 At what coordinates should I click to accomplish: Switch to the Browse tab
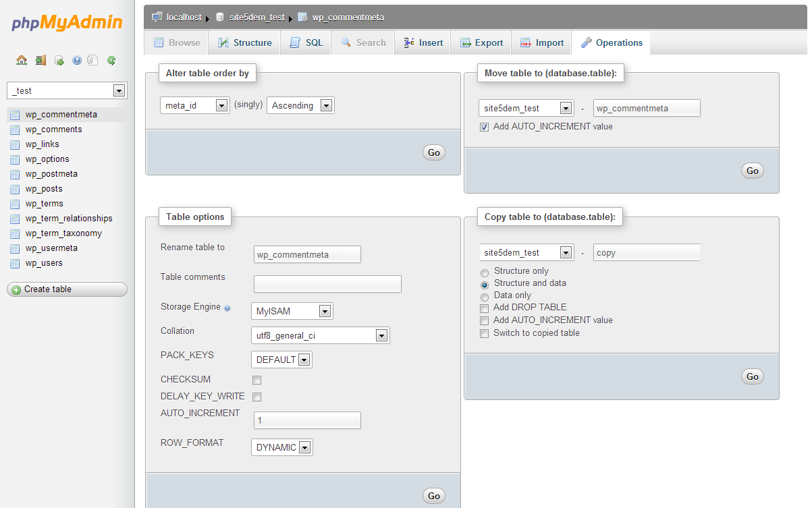pyautogui.click(x=175, y=42)
